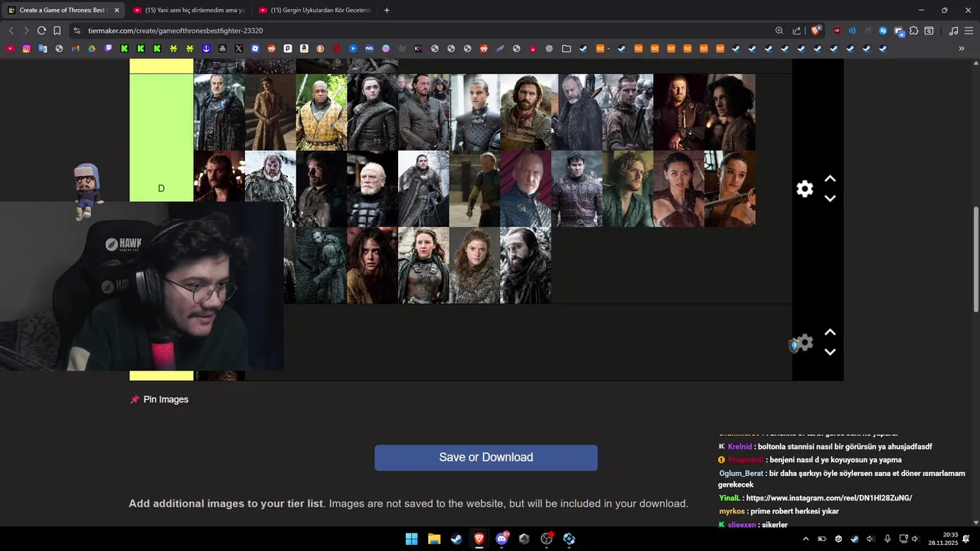Close the Game of Thrones tiermaker tab
Viewport: 980px width, 551px height.
[116, 10]
